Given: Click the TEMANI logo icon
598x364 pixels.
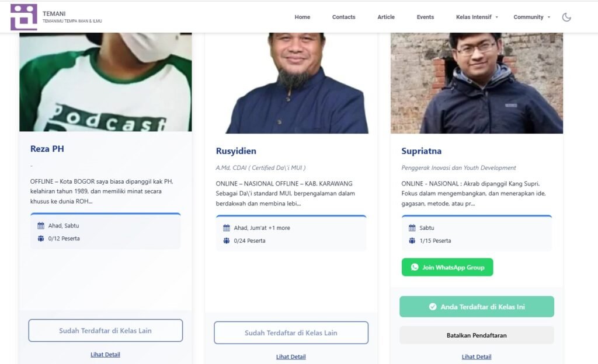Looking at the screenshot, I should pos(23,17).
